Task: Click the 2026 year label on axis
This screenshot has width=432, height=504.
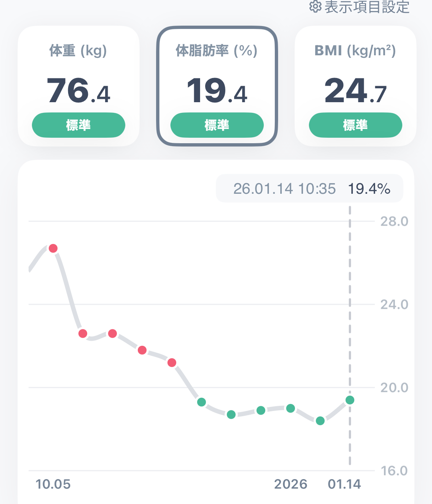Action: [291, 484]
